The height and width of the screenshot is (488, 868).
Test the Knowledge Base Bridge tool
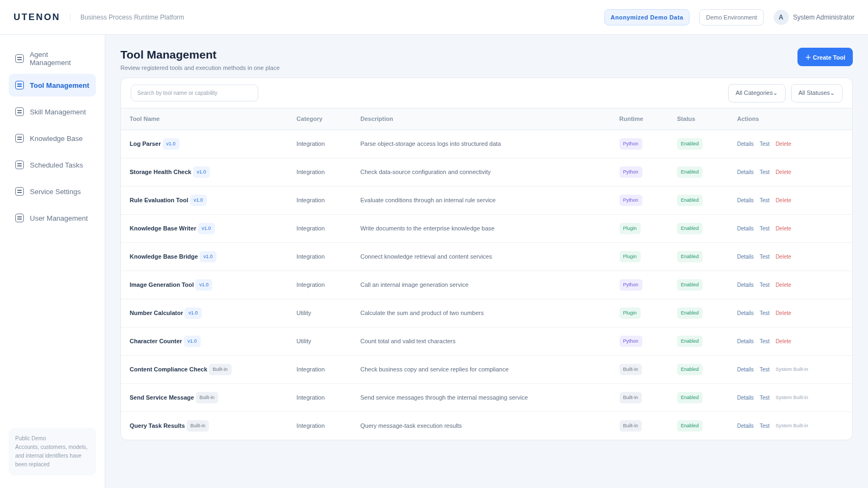764,257
